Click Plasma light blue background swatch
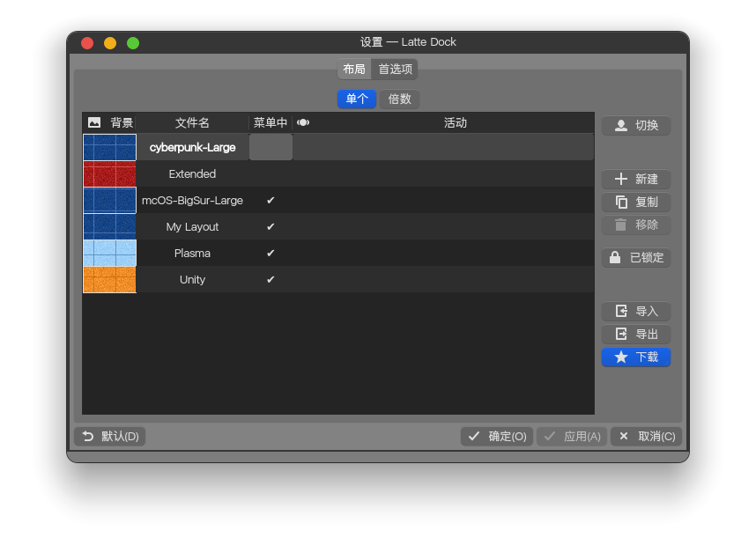The image size is (756, 538). click(x=110, y=254)
